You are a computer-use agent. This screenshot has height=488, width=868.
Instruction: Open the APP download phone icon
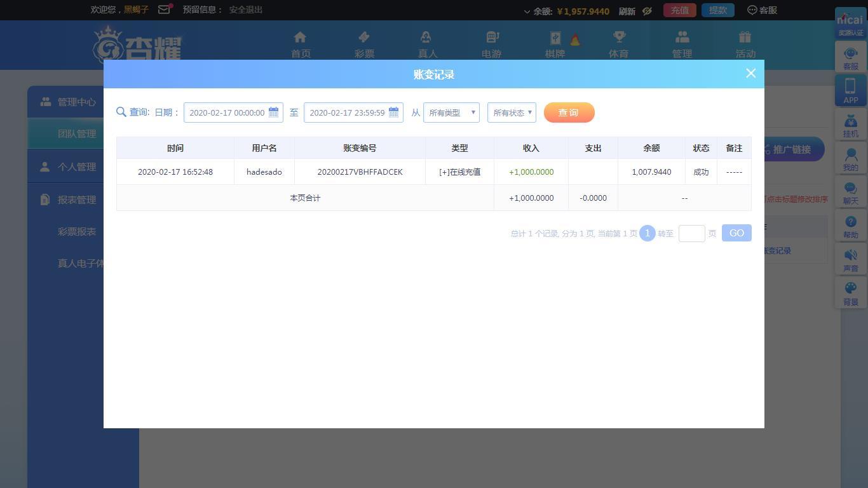[x=850, y=91]
